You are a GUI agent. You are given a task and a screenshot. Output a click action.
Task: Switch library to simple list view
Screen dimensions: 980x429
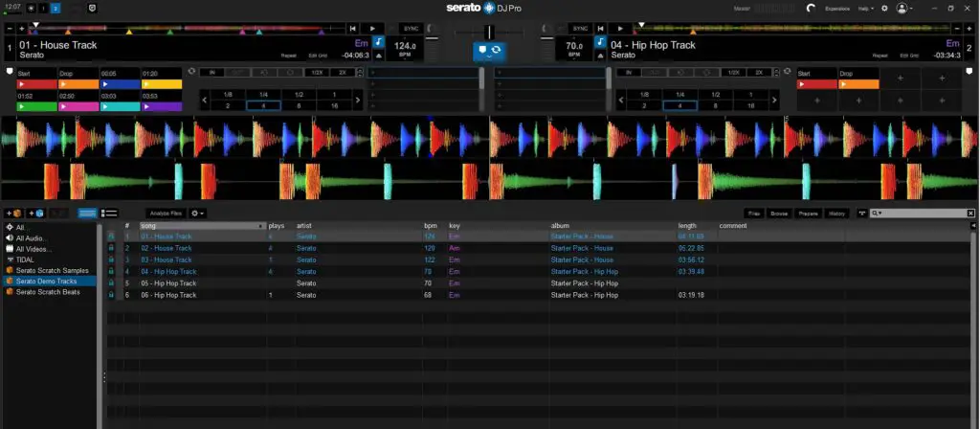[87, 214]
